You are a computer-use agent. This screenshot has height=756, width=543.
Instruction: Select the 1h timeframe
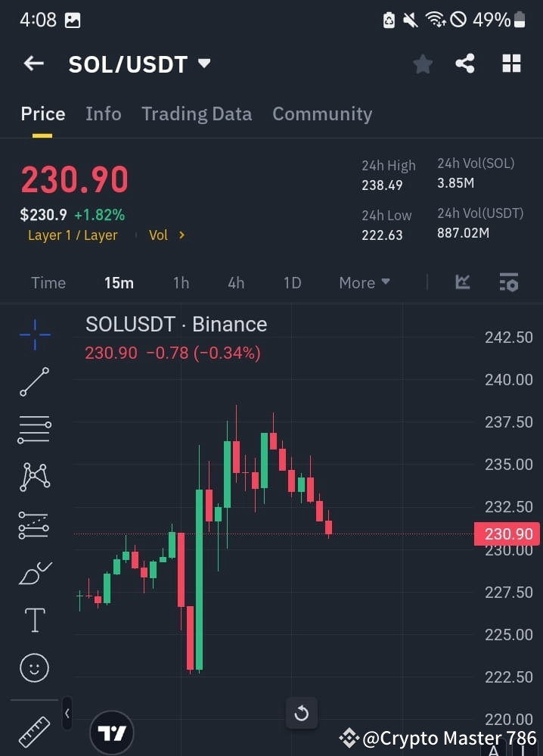[181, 282]
